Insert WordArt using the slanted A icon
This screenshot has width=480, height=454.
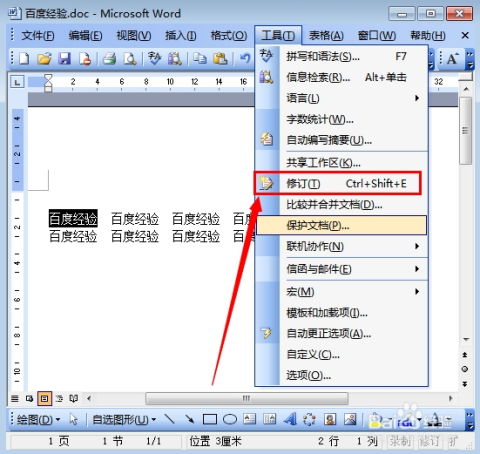pos(290,419)
